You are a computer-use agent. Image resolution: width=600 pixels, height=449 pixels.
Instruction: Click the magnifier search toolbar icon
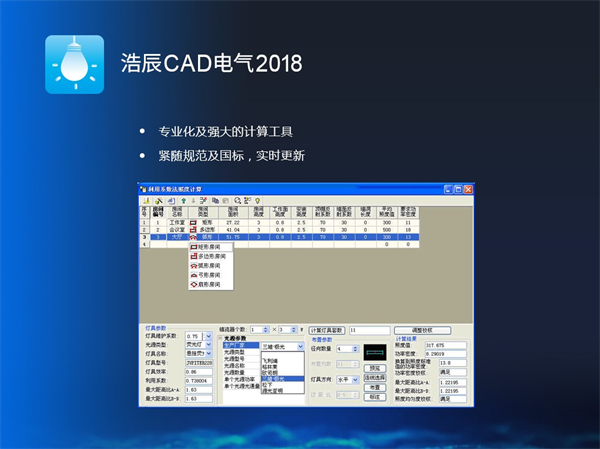tap(238, 201)
